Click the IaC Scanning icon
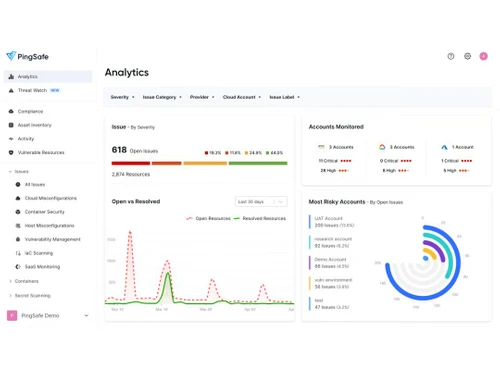Screen dimensions: 500x375 point(18,253)
